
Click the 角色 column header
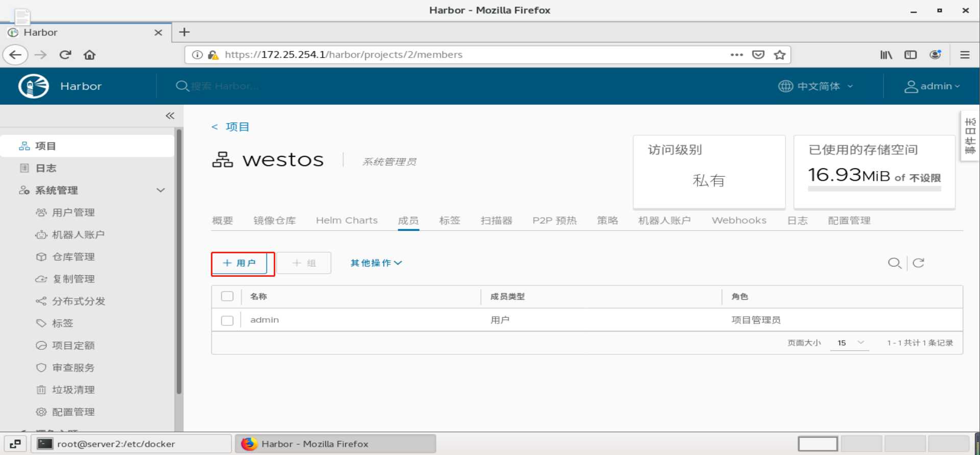739,297
